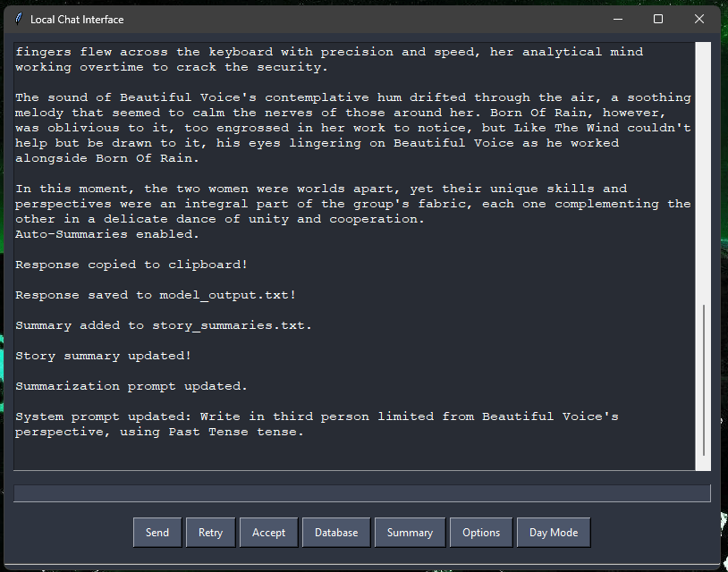Click the "Summary added to story_summaries.txt." line

[x=164, y=325]
